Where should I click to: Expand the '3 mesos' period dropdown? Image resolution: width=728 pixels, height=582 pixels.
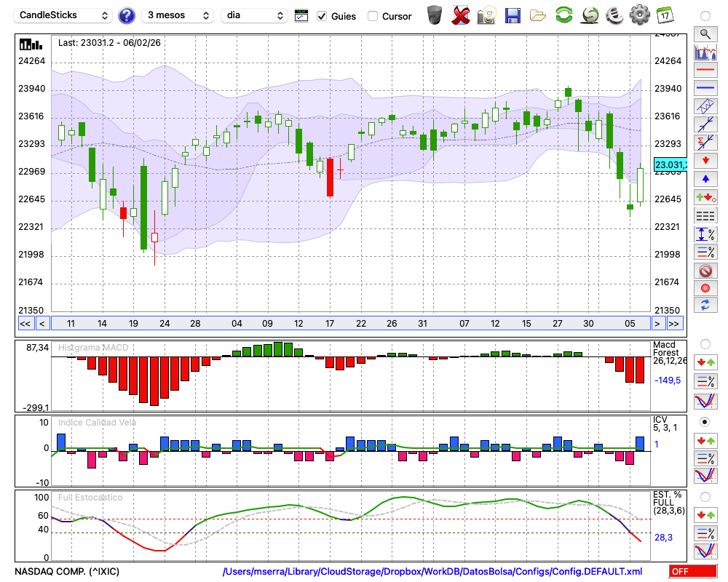click(178, 15)
